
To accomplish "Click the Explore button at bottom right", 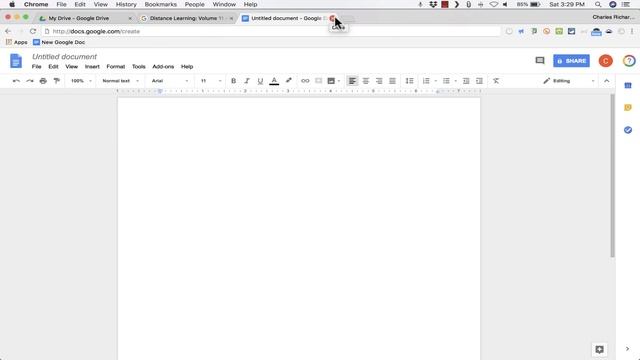I will tap(599, 349).
